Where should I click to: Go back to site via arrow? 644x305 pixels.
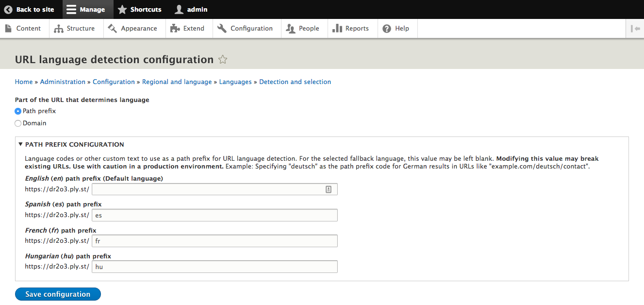29,9
